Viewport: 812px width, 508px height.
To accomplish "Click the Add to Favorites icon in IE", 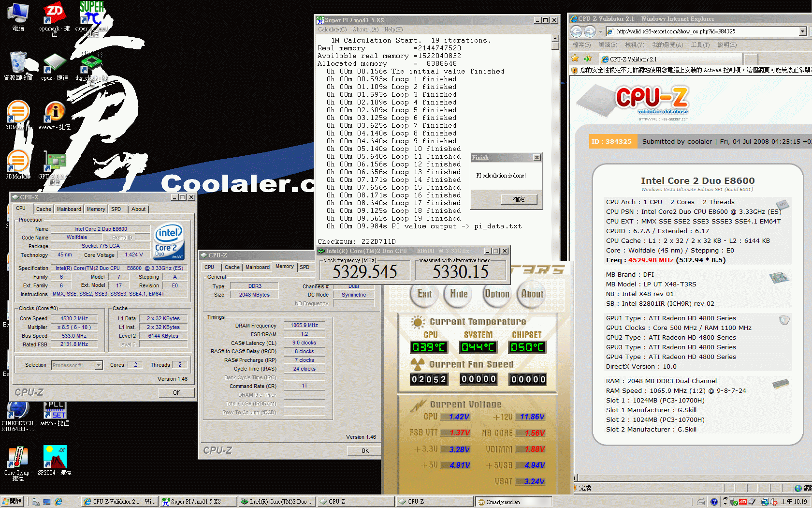I will pyautogui.click(x=588, y=59).
